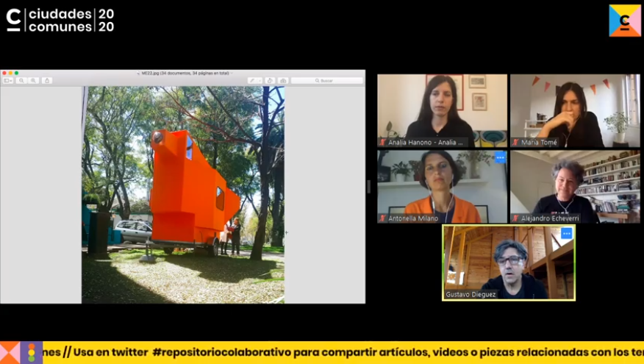Click the Antonella Milano name label
This screenshot has height=364, width=644.
413,218
